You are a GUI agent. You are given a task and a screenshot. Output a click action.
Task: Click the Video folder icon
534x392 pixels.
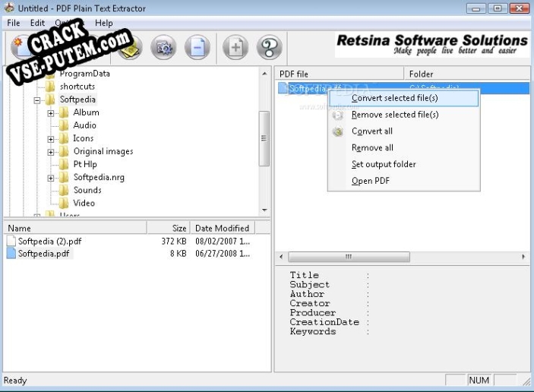click(x=64, y=203)
